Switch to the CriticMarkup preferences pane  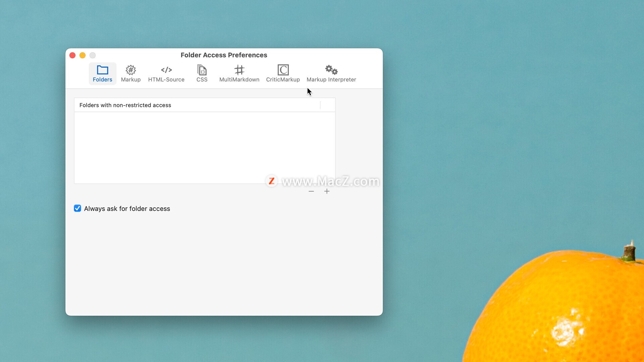(283, 73)
